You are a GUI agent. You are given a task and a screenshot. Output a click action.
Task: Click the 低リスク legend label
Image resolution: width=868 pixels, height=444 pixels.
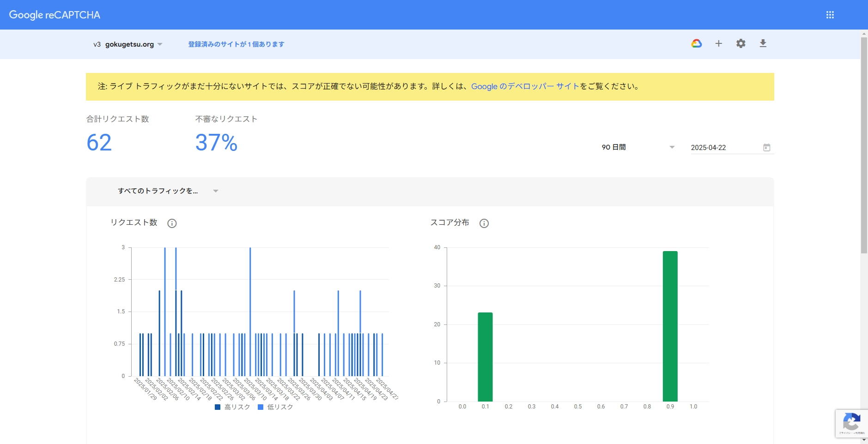280,407
